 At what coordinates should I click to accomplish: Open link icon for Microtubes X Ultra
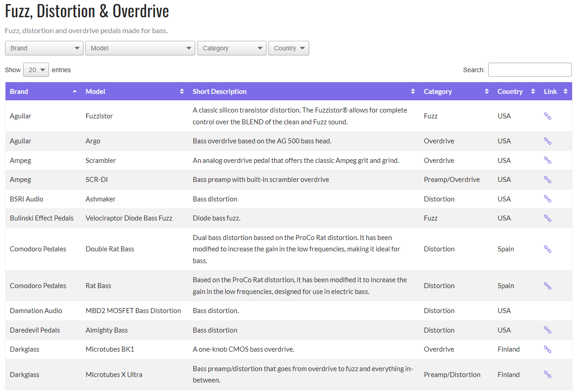(547, 375)
